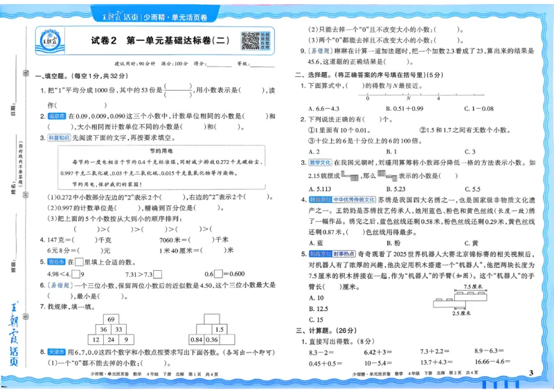This screenshot has width=554, height=392.
Task: Click the calculation 13.7+4.3=
Action: [x=436, y=362]
